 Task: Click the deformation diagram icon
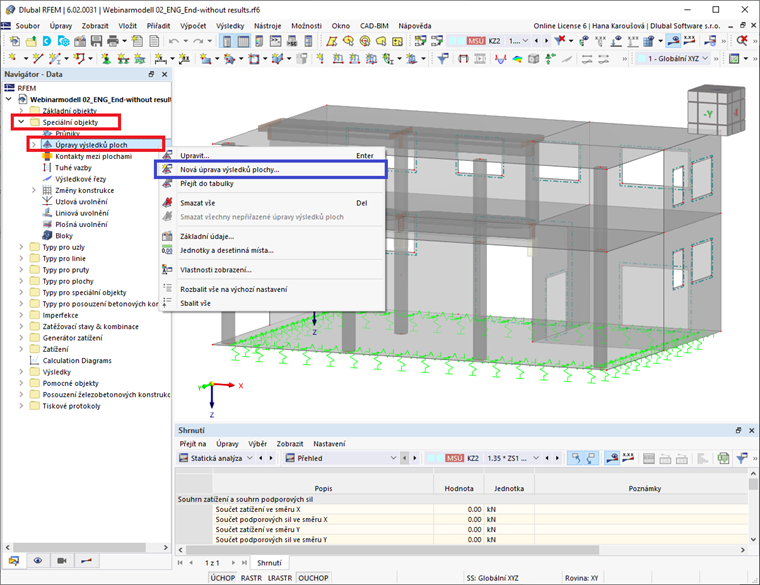click(x=501, y=59)
